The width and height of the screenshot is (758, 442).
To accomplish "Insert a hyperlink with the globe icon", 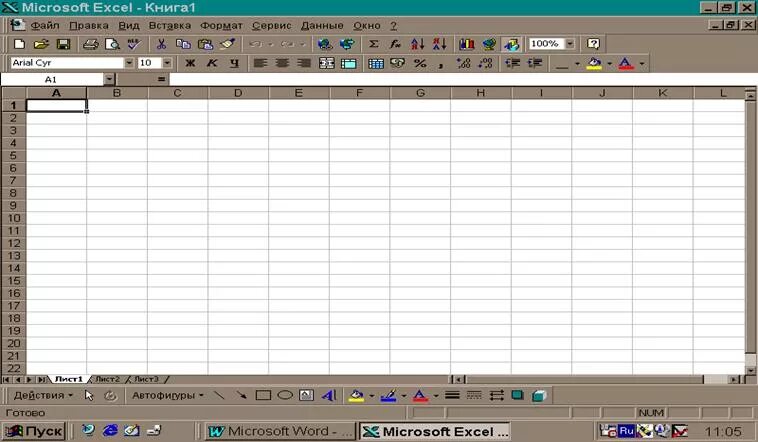I will [x=325, y=44].
